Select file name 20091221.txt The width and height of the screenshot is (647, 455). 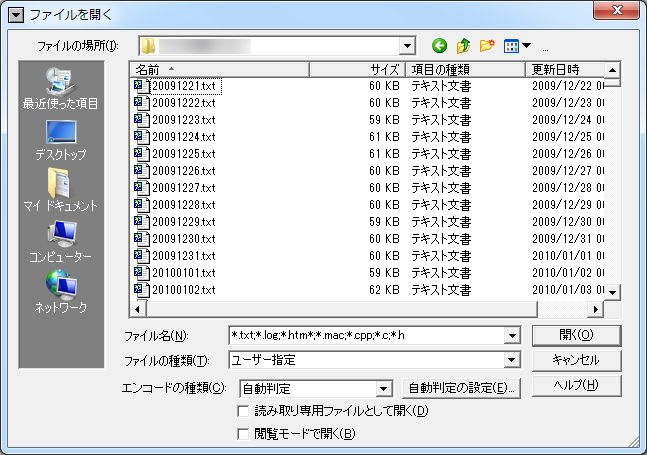point(184,86)
